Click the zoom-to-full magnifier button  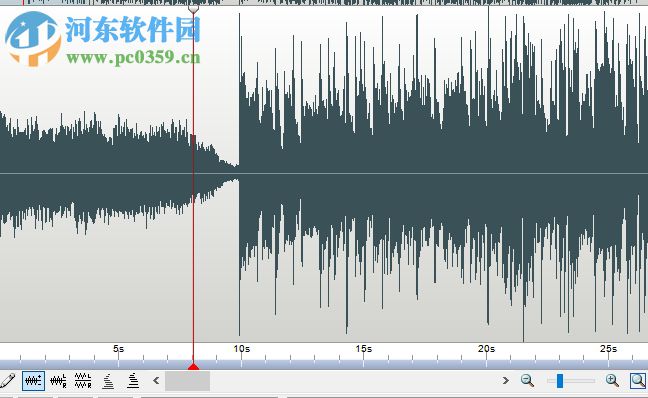(x=638, y=380)
